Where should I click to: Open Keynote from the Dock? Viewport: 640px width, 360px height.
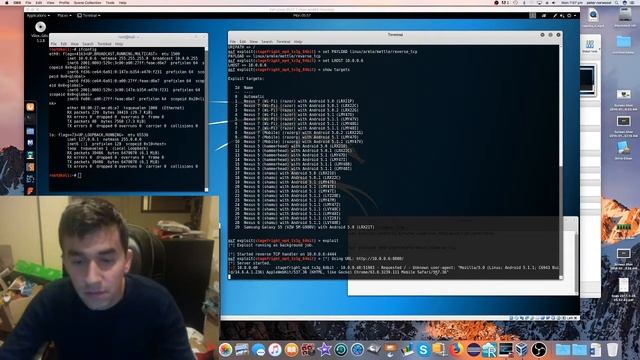390,350
